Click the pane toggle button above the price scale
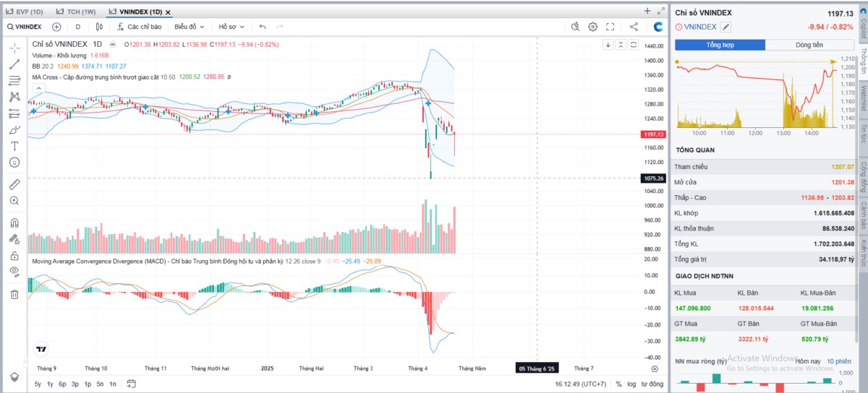 pyautogui.click(x=634, y=44)
